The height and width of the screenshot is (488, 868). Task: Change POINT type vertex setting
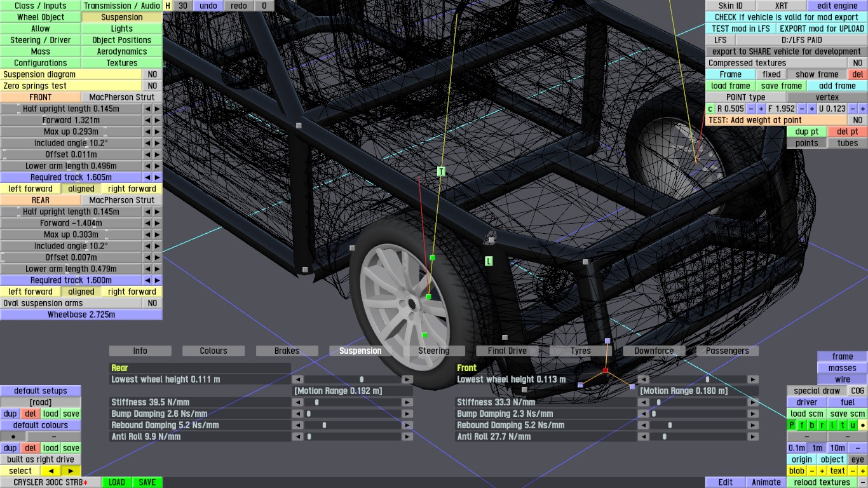[827, 97]
